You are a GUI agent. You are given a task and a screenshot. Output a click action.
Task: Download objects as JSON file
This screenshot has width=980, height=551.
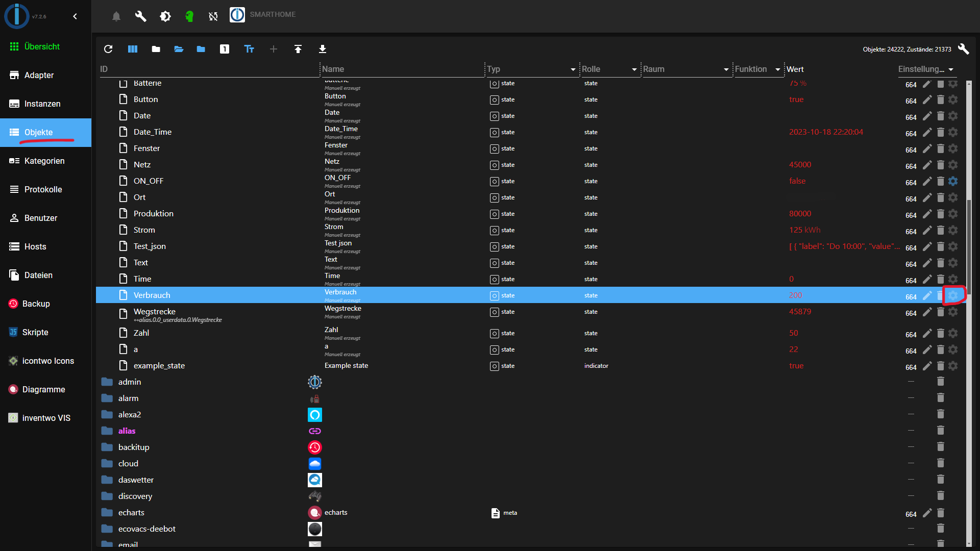point(323,49)
